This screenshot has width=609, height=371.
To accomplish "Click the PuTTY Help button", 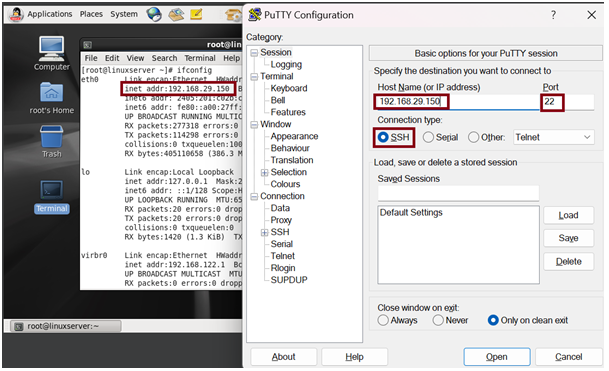I will [355, 357].
